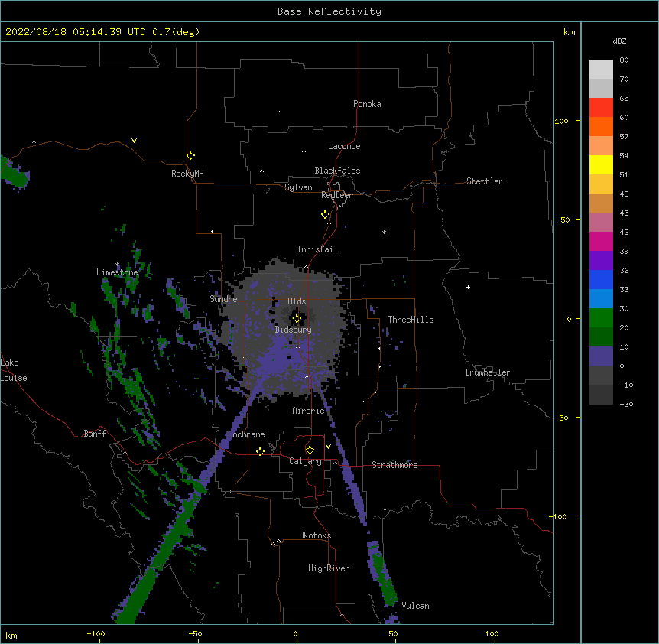The width and height of the screenshot is (659, 644).
Task: Click the timestamp 2022/08/18 05:14:39 UTC
Action: point(76,32)
